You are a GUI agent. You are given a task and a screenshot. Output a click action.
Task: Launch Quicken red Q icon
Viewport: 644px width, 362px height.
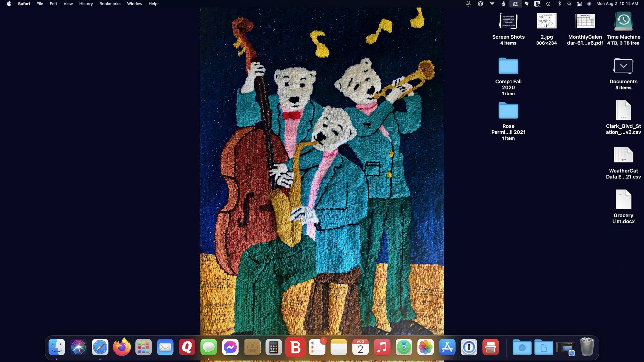click(187, 347)
